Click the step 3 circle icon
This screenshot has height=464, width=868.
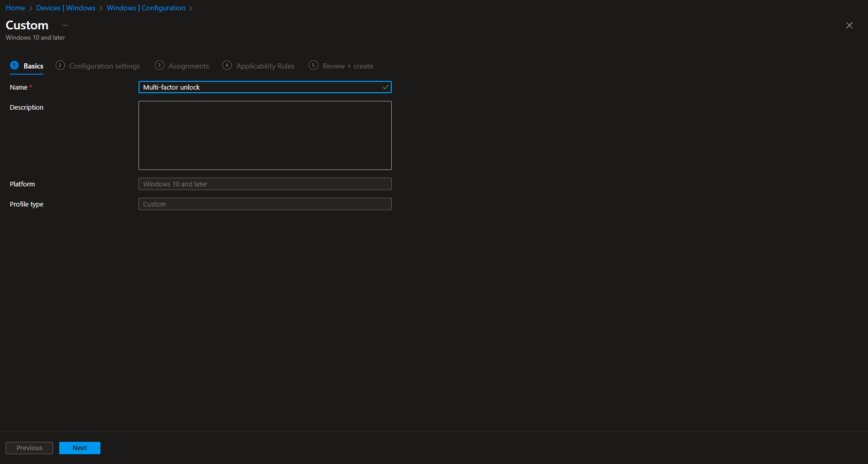(x=159, y=65)
